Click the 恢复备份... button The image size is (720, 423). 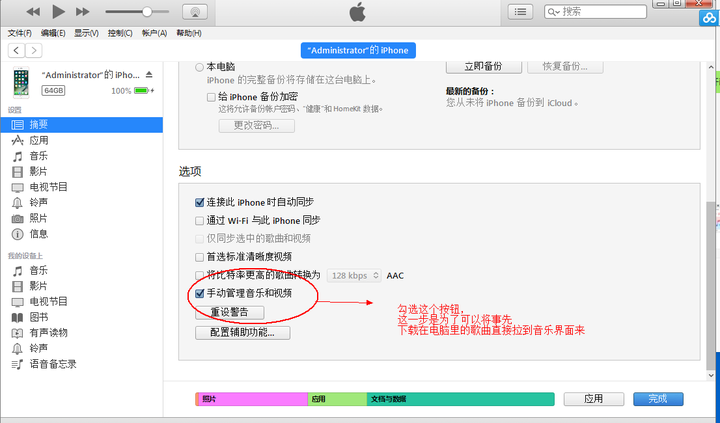pos(565,67)
